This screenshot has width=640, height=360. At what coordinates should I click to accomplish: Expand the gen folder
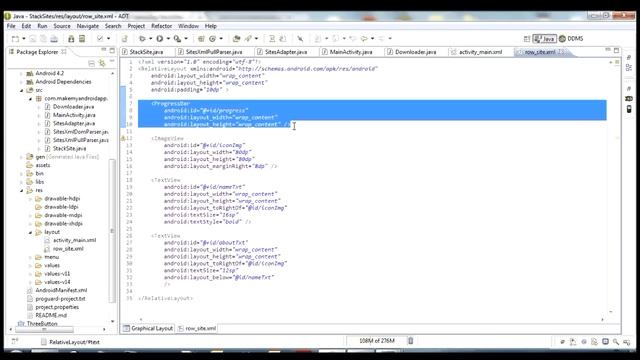[x=22, y=157]
